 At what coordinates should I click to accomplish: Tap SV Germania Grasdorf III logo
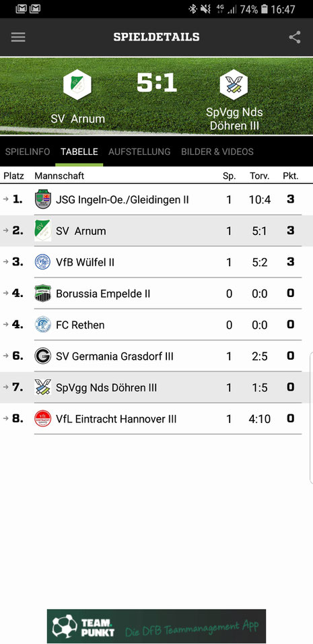42,356
